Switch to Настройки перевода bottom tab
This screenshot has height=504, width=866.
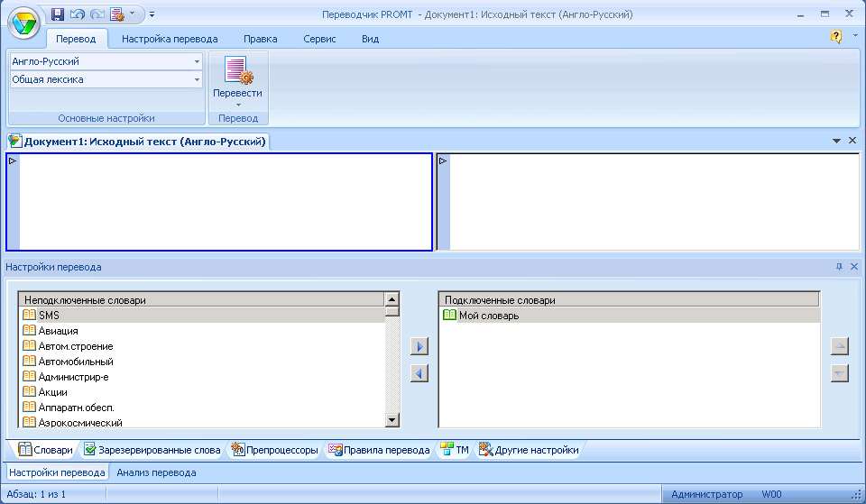pyautogui.click(x=57, y=472)
